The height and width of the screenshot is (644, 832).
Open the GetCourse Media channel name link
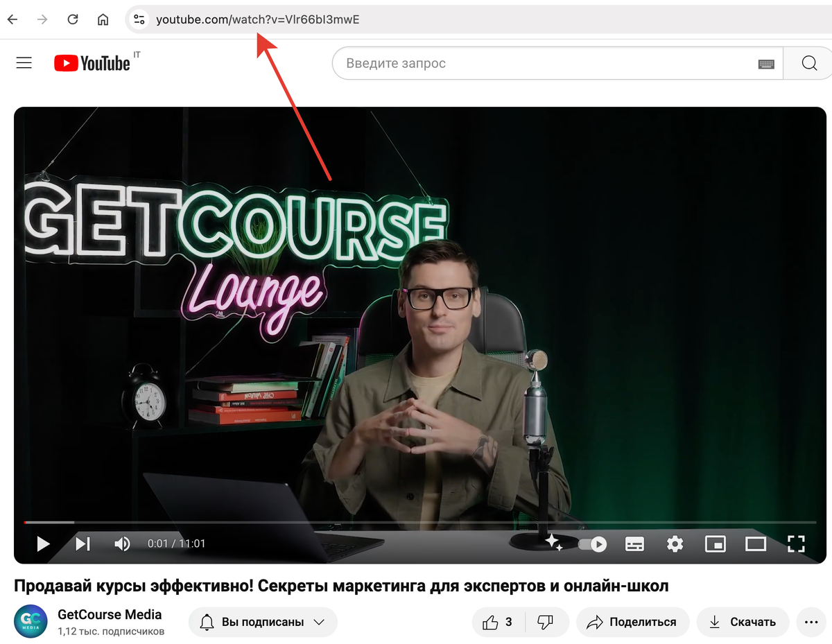[110, 615]
